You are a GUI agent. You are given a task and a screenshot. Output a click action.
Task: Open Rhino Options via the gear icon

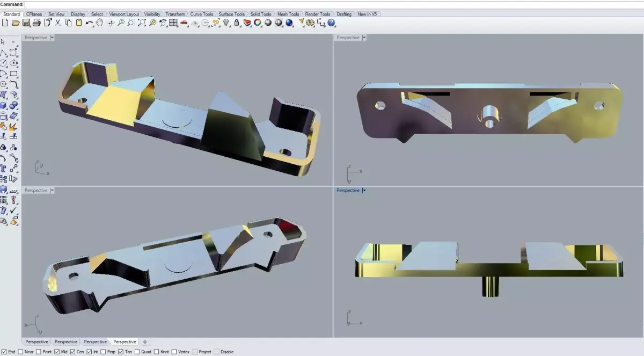click(310, 23)
